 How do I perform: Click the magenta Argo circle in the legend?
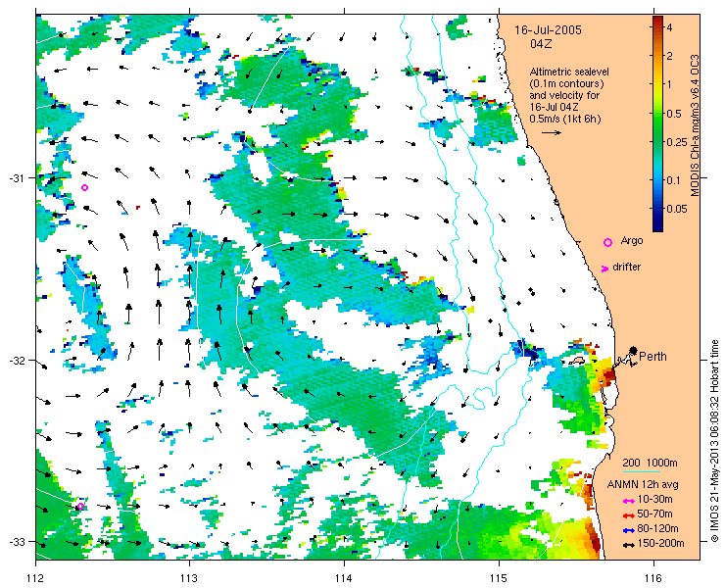click(607, 242)
